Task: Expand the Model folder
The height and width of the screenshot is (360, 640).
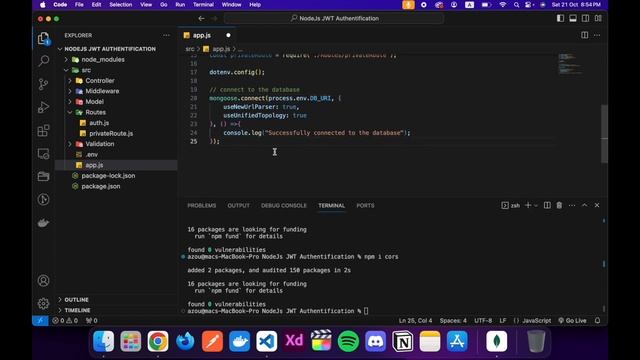Action: [x=70, y=102]
